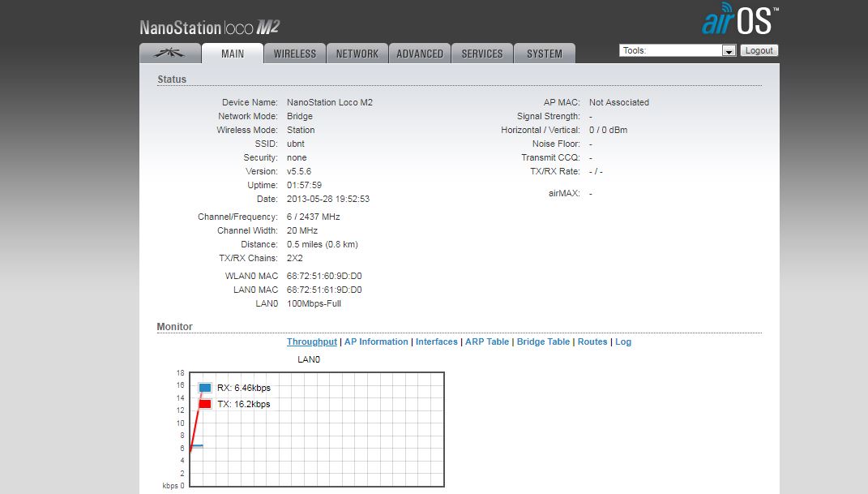Click the date value 2013-05-28 19:52:53
The height and width of the screenshot is (494, 868).
coord(327,200)
